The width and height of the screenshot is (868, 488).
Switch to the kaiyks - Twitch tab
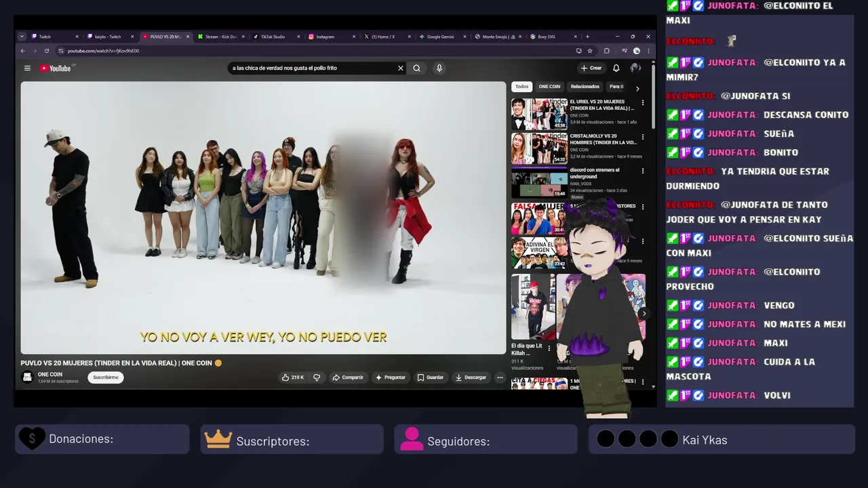108,37
